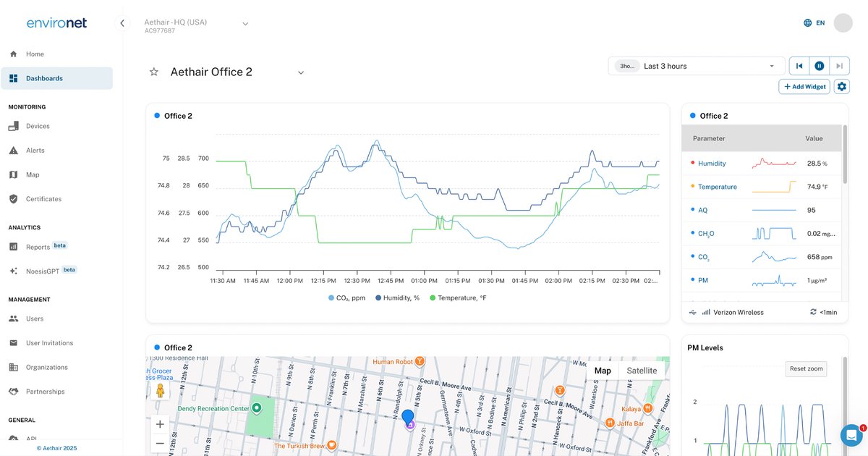Pause live data playback
This screenshot has height=456, width=868.
click(x=819, y=66)
